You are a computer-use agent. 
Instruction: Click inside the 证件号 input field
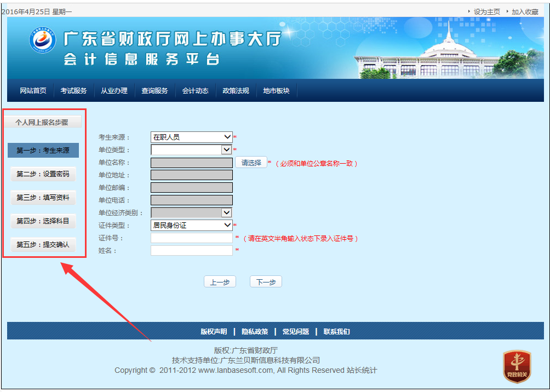pos(192,238)
